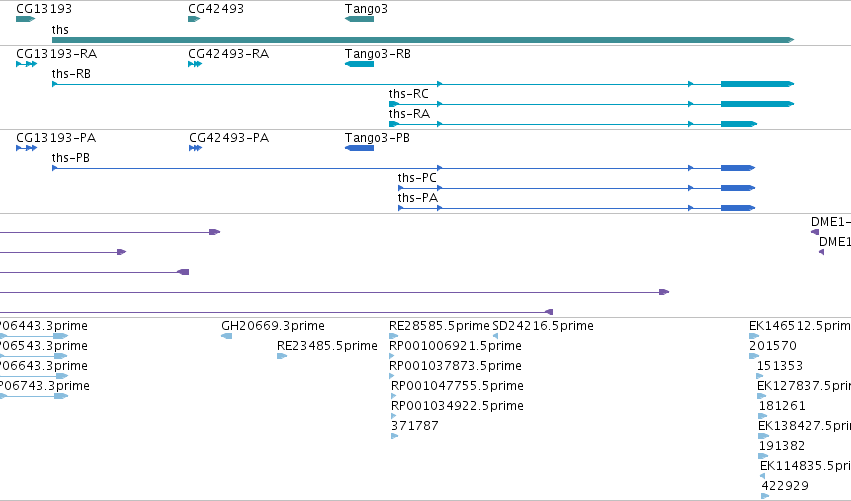Select the RP001047755.5prime entry
The height and width of the screenshot is (501, 851).
458,386
